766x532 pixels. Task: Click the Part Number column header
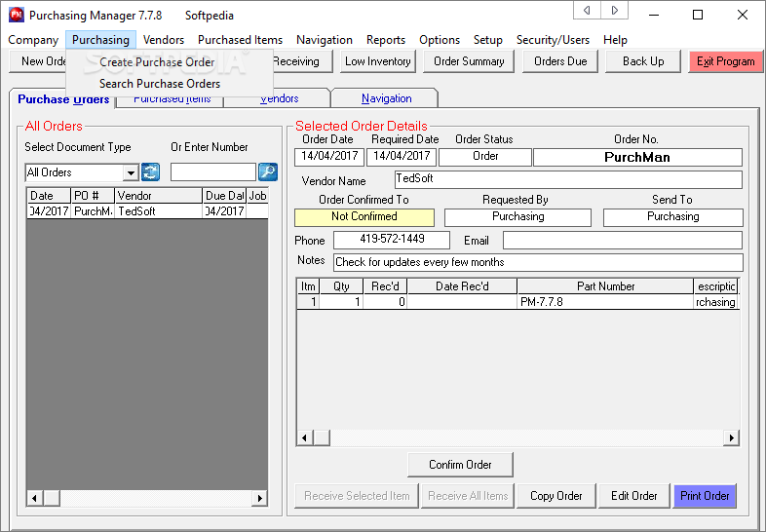coord(605,286)
